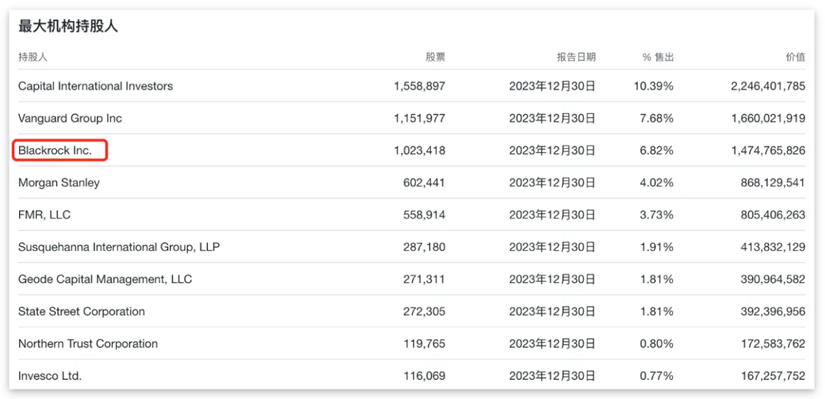Image resolution: width=825 pixels, height=399 pixels.
Task: Click the 4.02% percentage cell
Action: [x=657, y=183]
